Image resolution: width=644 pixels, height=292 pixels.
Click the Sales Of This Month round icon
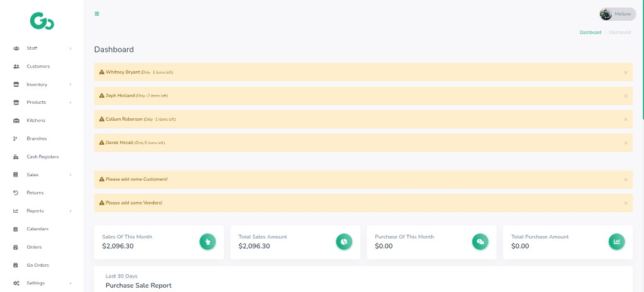point(208,242)
